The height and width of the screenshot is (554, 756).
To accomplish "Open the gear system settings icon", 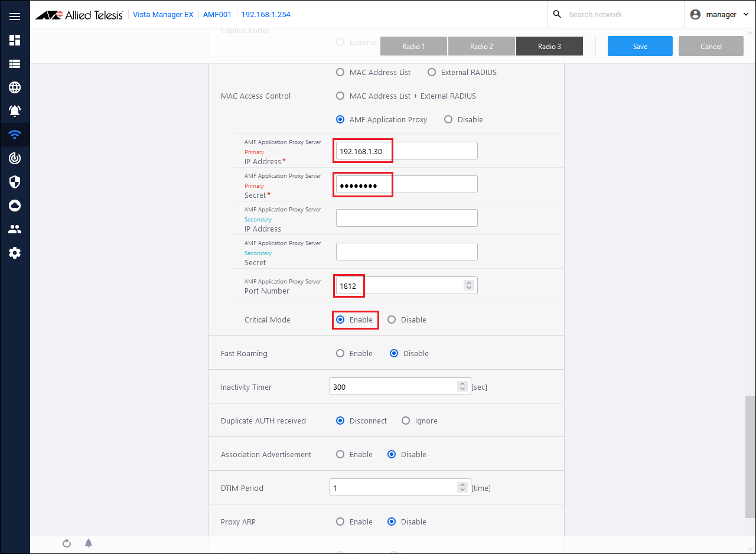I will coord(15,253).
